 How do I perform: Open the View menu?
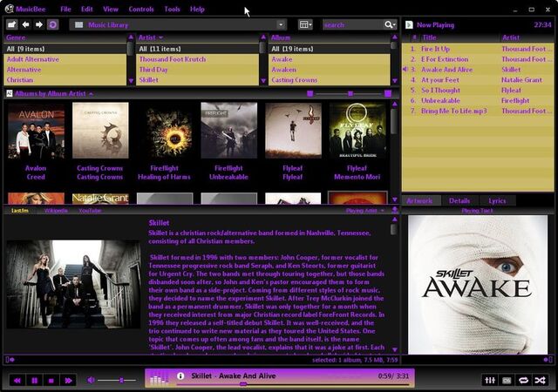(x=111, y=10)
